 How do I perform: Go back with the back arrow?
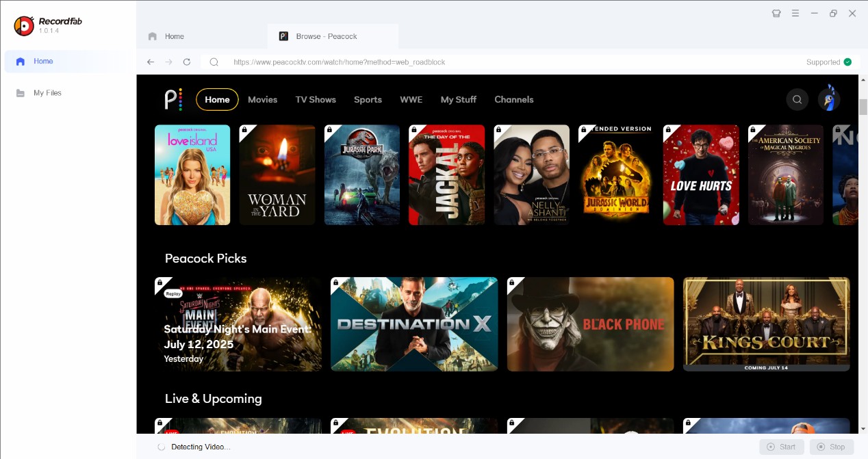[x=151, y=62]
